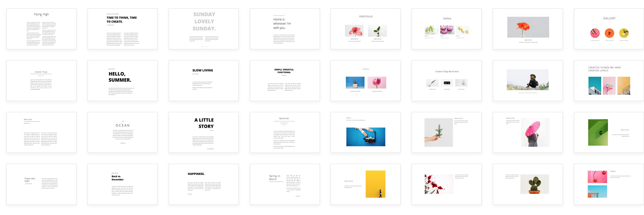Pick the "Happiness." two-column template

pos(204,184)
